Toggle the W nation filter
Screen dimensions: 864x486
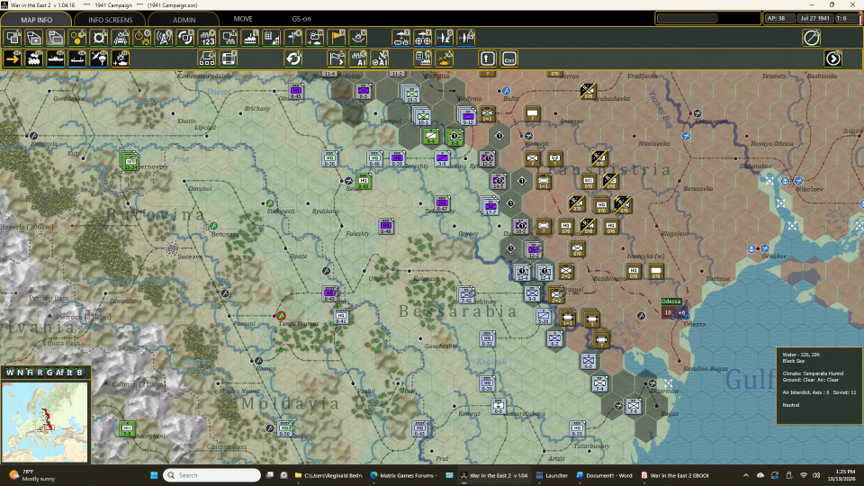pos(9,372)
